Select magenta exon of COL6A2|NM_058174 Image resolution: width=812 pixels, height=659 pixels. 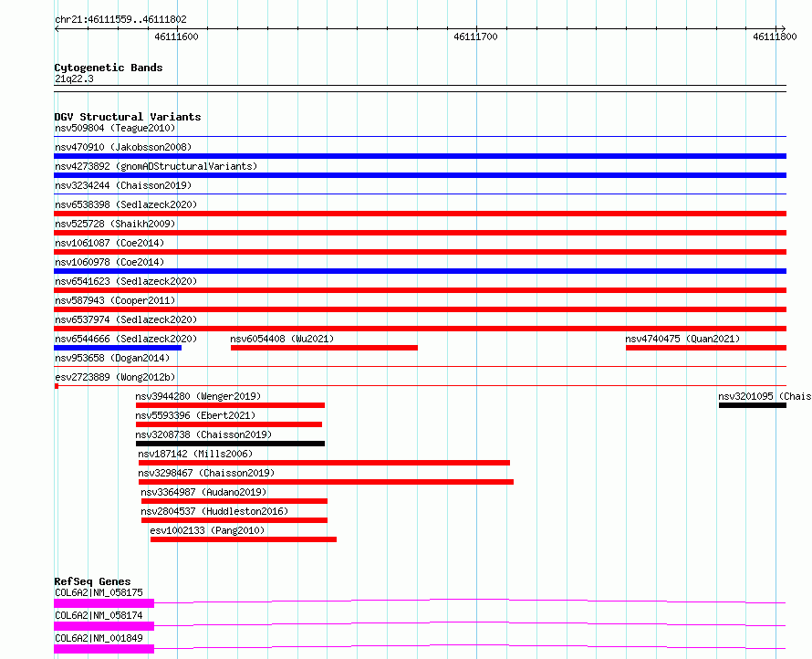pyautogui.click(x=104, y=626)
